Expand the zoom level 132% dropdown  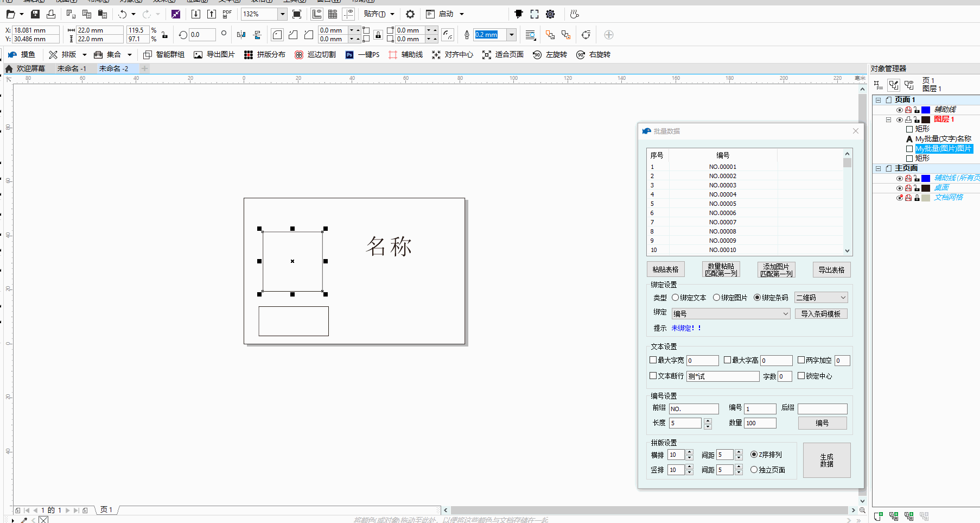282,14
